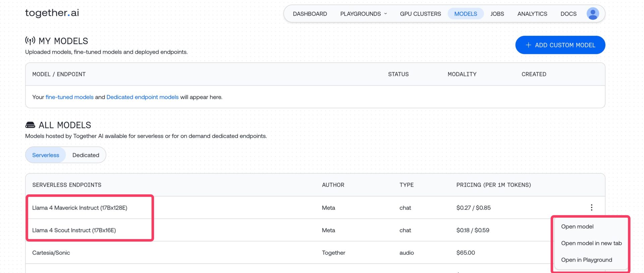Open the GPU Clusters page
The image size is (644, 273).
pyautogui.click(x=420, y=14)
